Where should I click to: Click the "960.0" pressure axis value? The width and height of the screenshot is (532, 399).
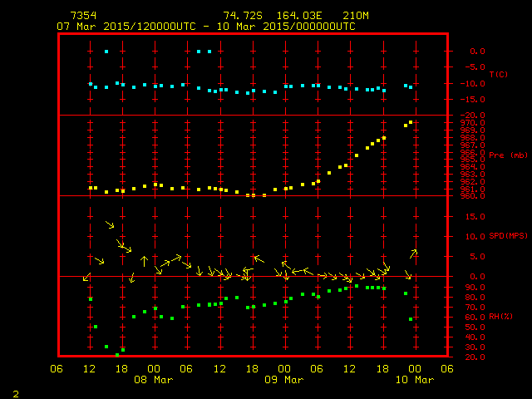(x=473, y=196)
